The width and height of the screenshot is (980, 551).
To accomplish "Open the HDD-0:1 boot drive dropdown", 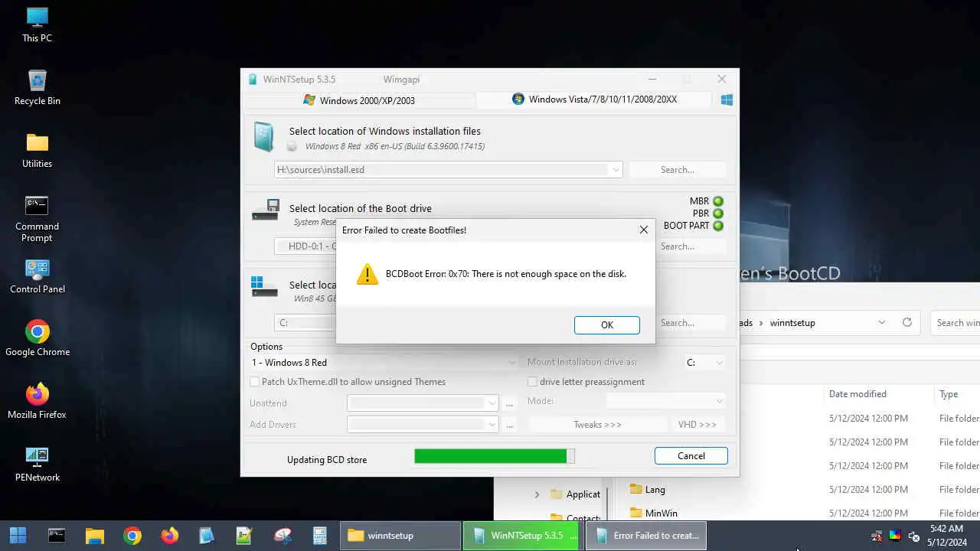I will pos(305,246).
